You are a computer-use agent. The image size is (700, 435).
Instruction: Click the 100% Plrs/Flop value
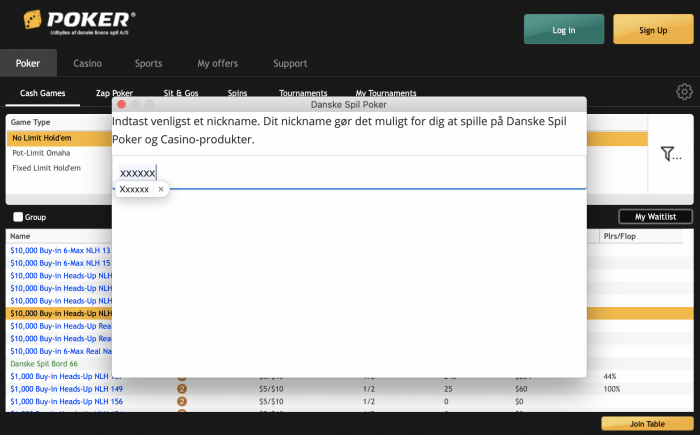612,389
